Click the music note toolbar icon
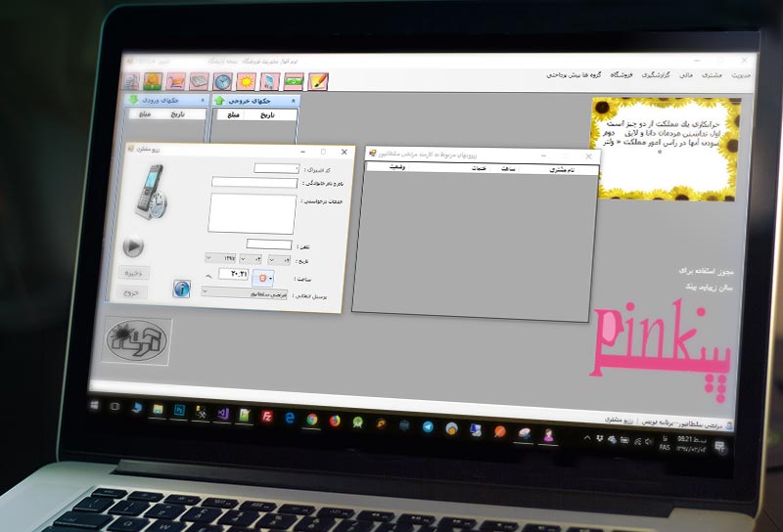The height and width of the screenshot is (532, 783). coord(270,81)
